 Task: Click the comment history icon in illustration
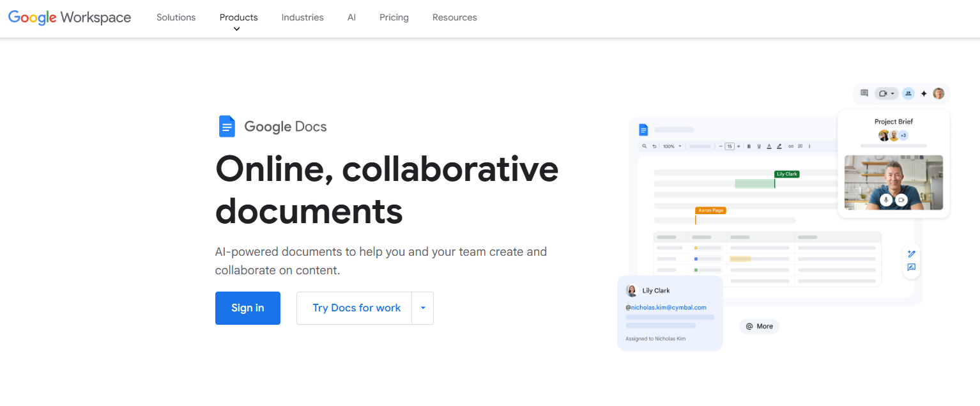(864, 93)
